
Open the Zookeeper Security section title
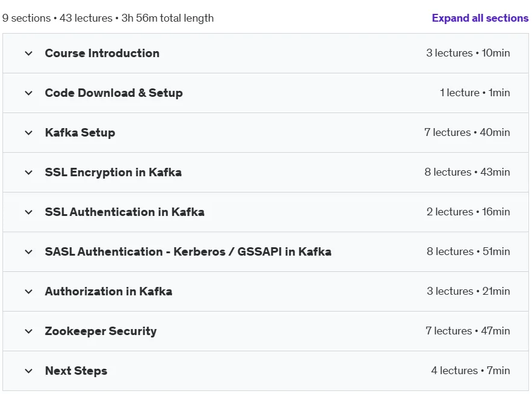pos(101,331)
